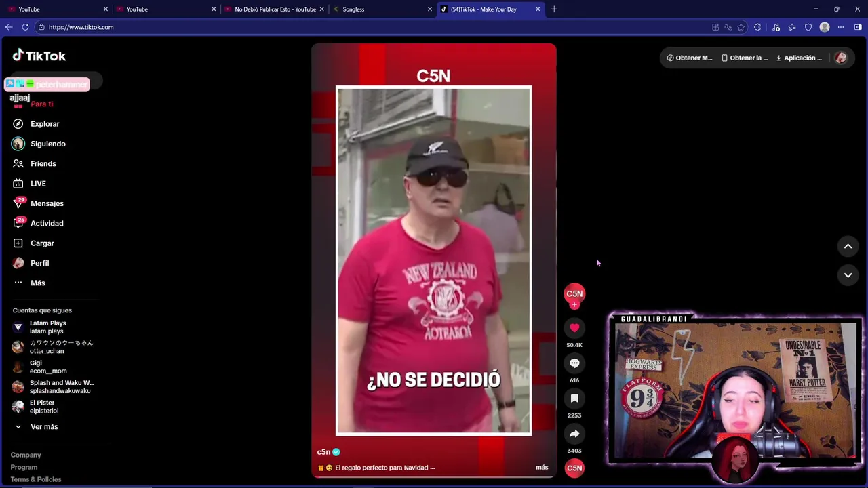Open Gigi ecom__mom account
868x488 pixels.
tap(39, 367)
